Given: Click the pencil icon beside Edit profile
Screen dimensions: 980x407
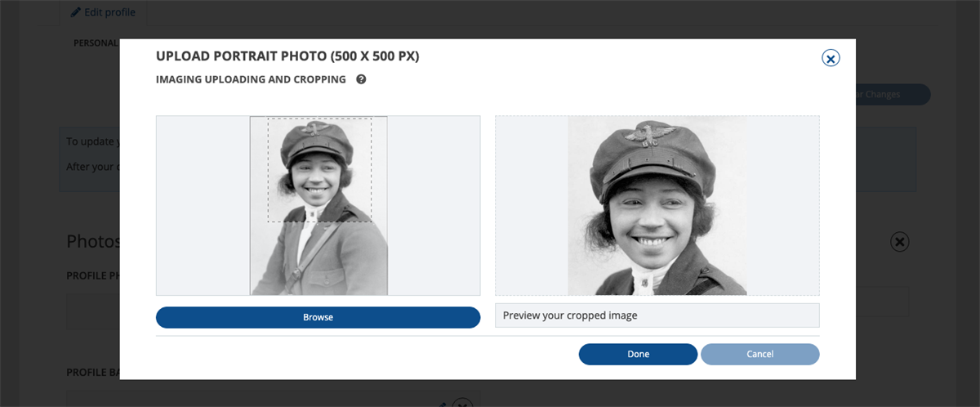Looking at the screenshot, I should tap(76, 12).
